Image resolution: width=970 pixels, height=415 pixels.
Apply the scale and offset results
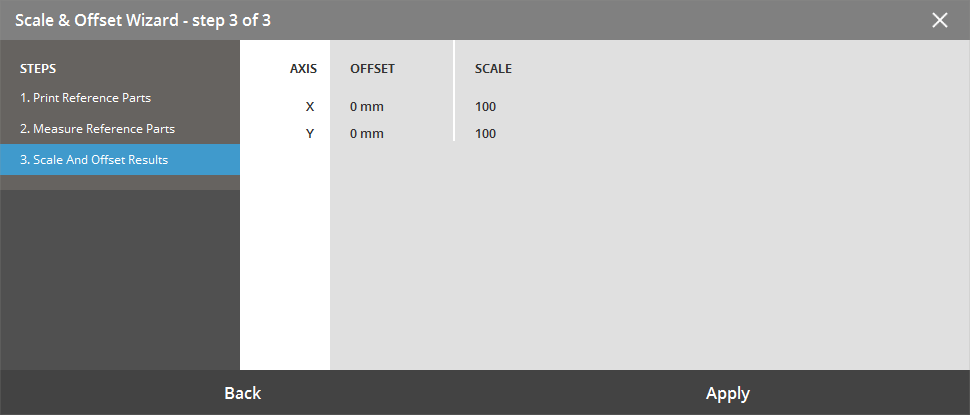pyautogui.click(x=728, y=393)
